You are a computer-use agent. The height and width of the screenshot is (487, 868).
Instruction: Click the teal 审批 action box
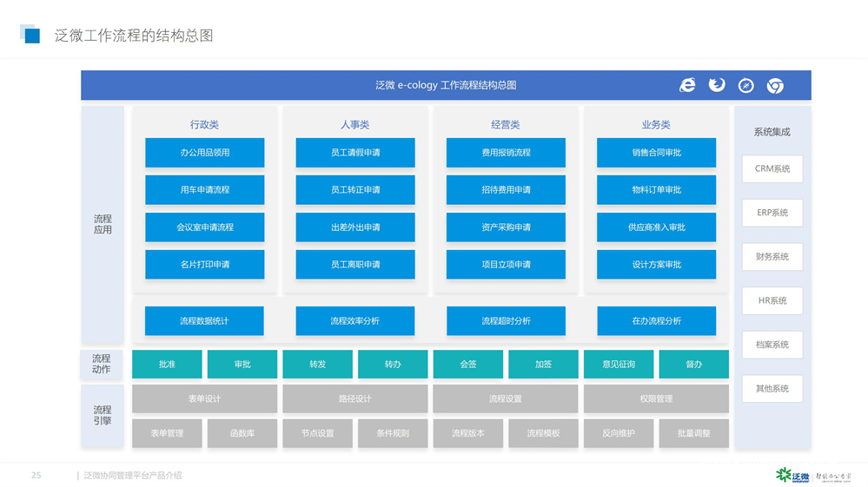242,365
